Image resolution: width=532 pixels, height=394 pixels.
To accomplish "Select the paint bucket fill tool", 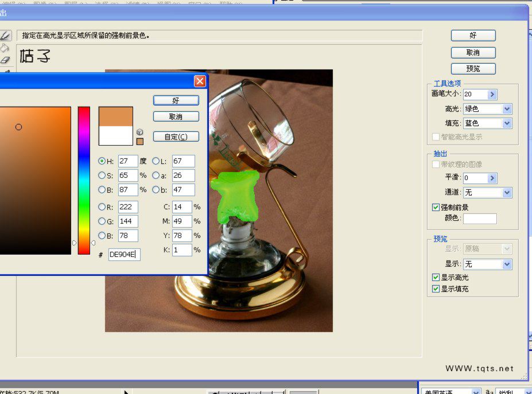I will pos(4,48).
